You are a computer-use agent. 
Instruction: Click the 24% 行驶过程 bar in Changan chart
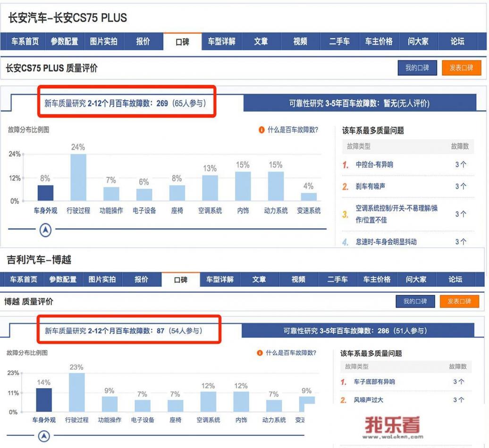78,177
